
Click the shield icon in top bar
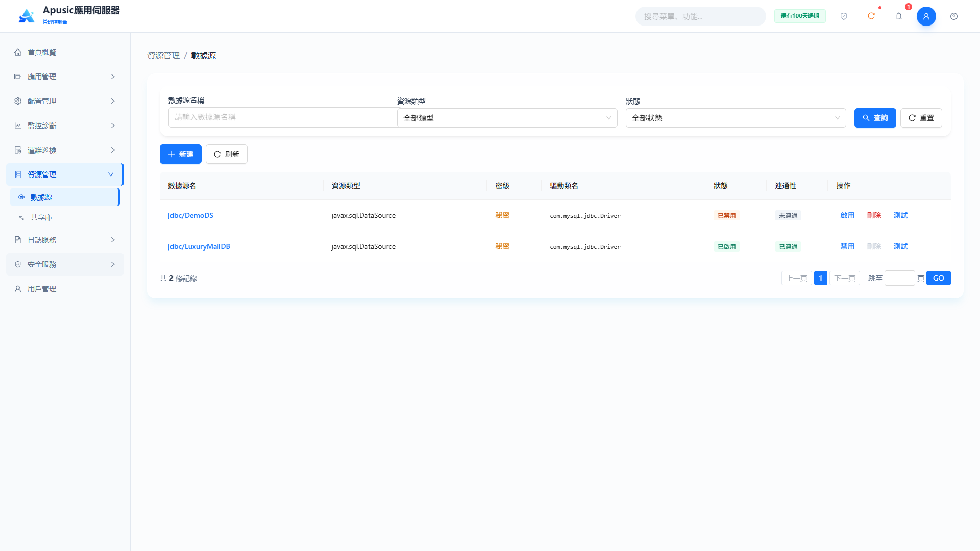click(844, 16)
